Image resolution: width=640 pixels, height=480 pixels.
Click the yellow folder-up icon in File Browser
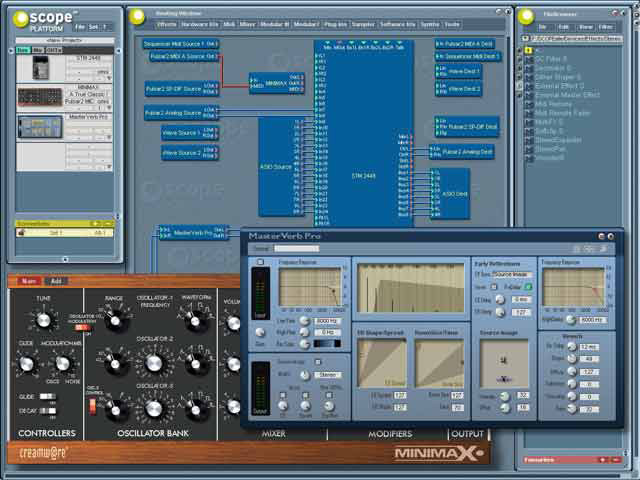(529, 50)
